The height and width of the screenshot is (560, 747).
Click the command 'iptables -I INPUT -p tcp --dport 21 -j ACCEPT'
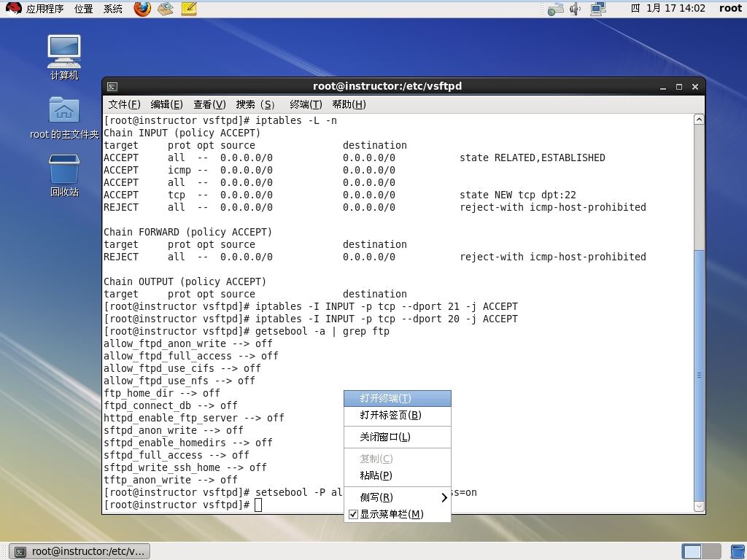387,306
